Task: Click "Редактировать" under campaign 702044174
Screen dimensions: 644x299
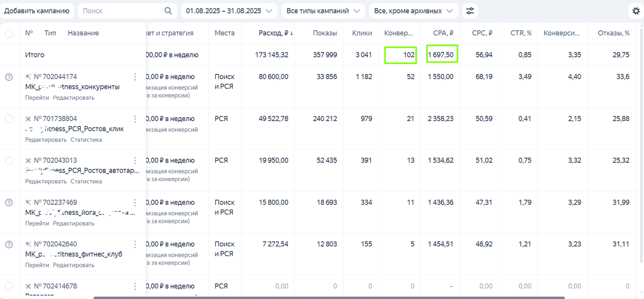Action: pyautogui.click(x=74, y=98)
